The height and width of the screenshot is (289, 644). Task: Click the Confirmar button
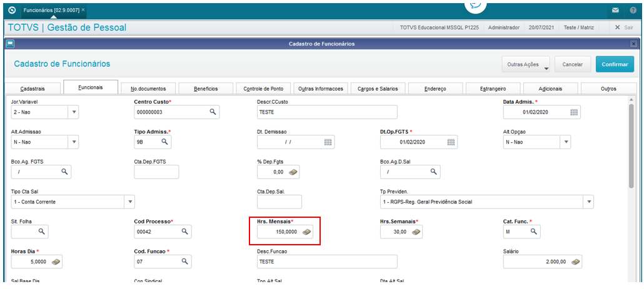pyautogui.click(x=615, y=64)
